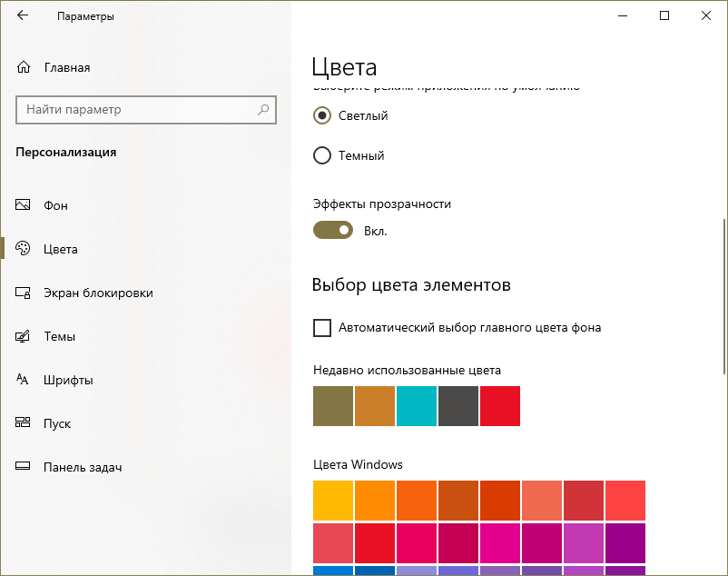Select the Темный radio button
The height and width of the screenshot is (576, 728).
[321, 155]
